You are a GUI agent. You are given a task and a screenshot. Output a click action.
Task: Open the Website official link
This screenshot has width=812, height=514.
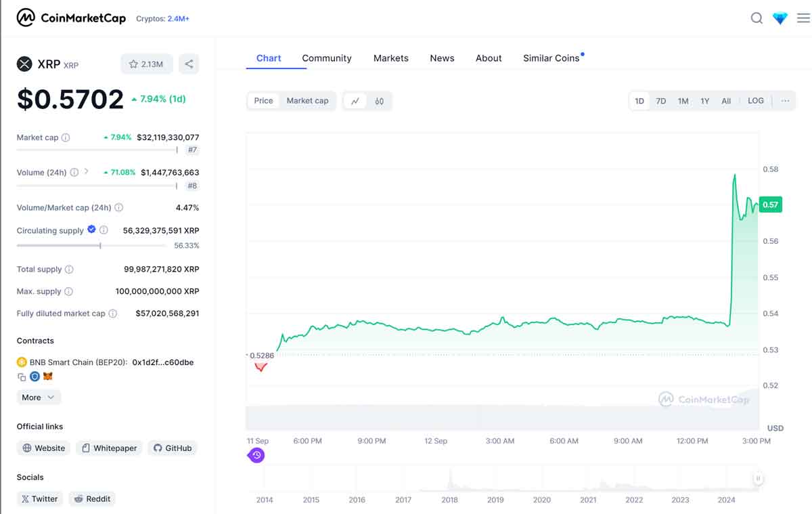[x=44, y=448]
